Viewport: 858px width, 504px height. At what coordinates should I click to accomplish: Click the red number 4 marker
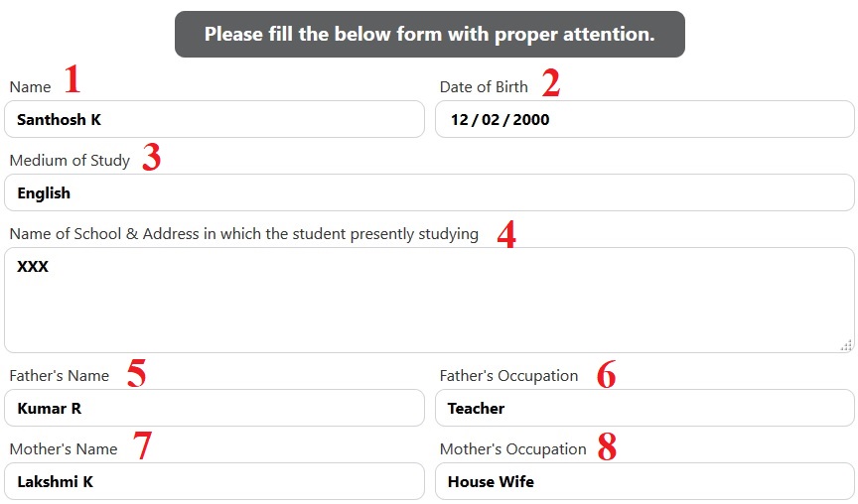506,235
